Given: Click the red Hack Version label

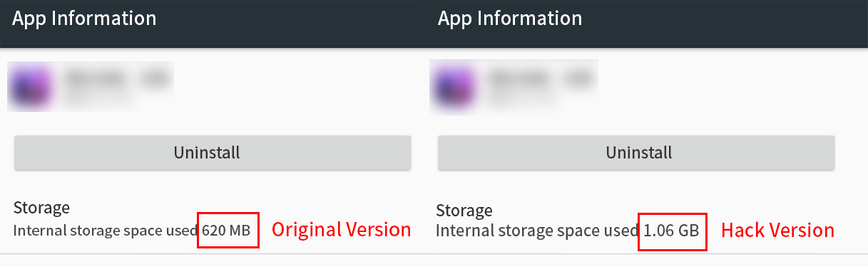Looking at the screenshot, I should pyautogui.click(x=777, y=231).
